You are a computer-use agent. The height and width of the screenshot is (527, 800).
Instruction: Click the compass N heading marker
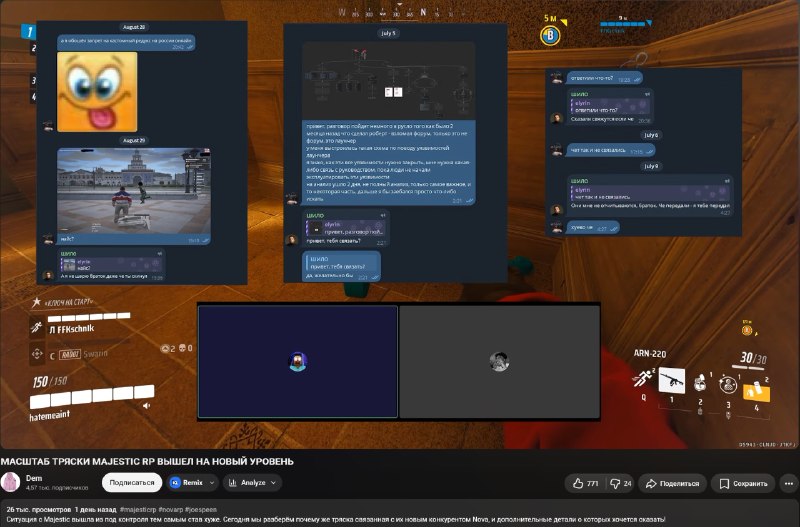pos(423,12)
